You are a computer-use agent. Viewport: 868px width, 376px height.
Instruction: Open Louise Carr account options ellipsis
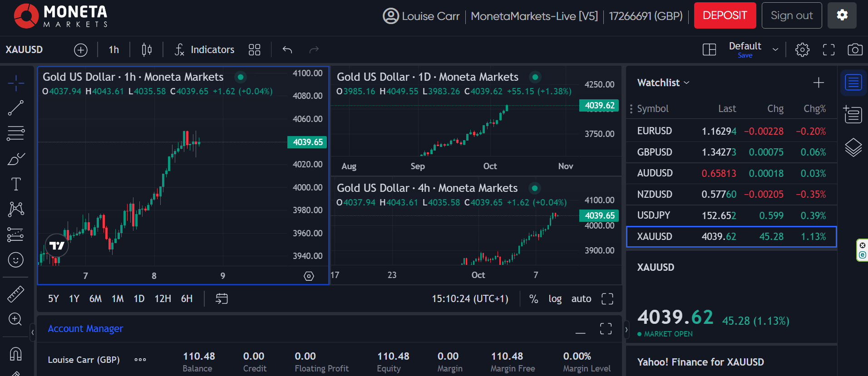pyautogui.click(x=140, y=360)
